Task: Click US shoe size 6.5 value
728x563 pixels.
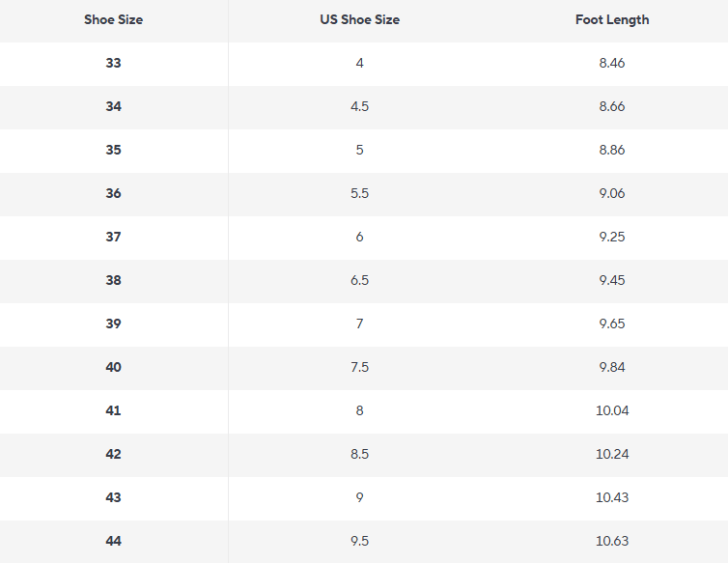Action: pyautogui.click(x=360, y=280)
